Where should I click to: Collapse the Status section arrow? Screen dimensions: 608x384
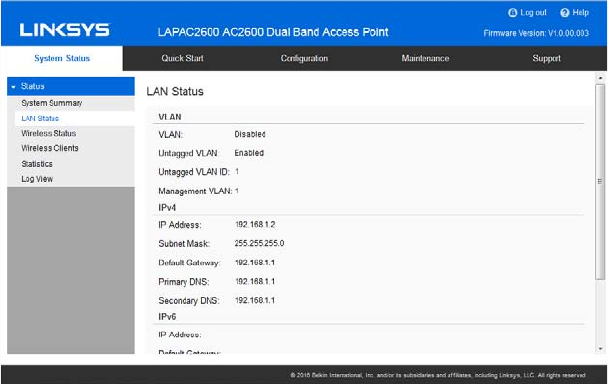14,87
